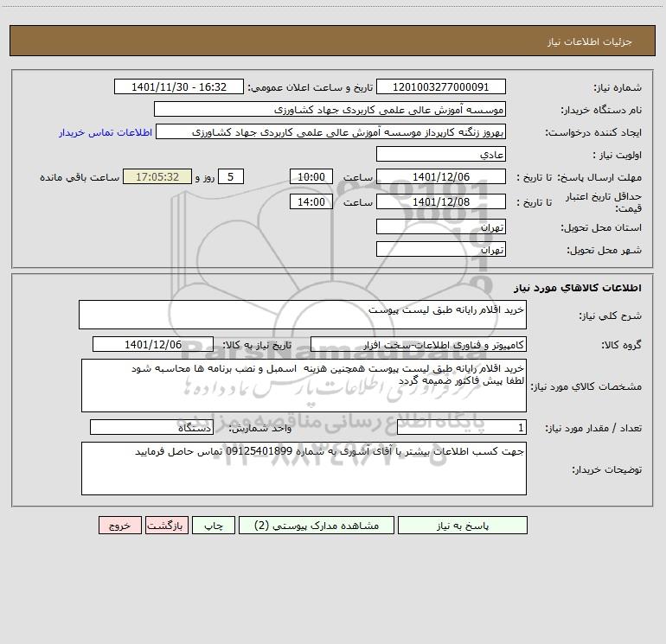Click the delivery province تهران field
The width and height of the screenshot is (666, 644).
click(x=441, y=226)
